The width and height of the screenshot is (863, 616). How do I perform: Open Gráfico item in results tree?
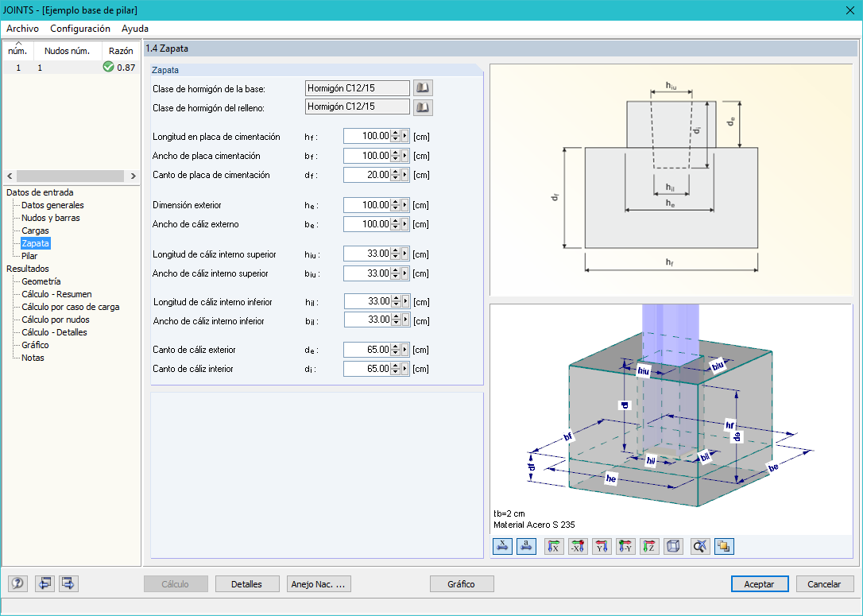35,345
